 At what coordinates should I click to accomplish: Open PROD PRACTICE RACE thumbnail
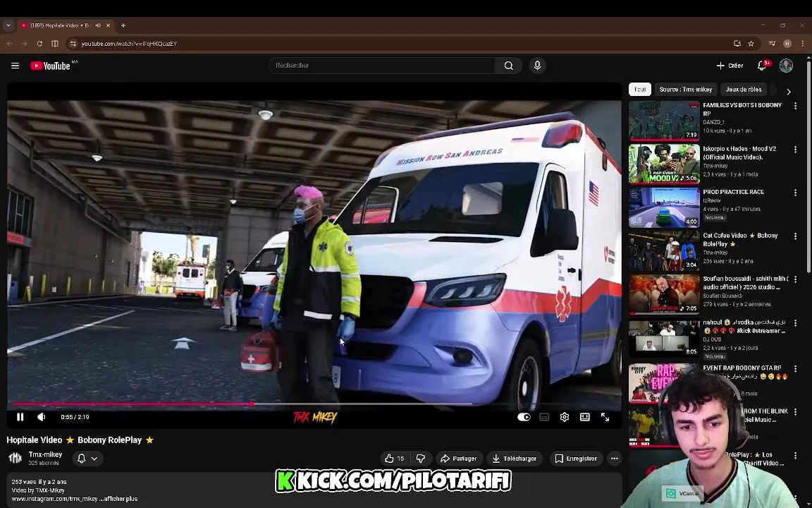click(x=664, y=208)
